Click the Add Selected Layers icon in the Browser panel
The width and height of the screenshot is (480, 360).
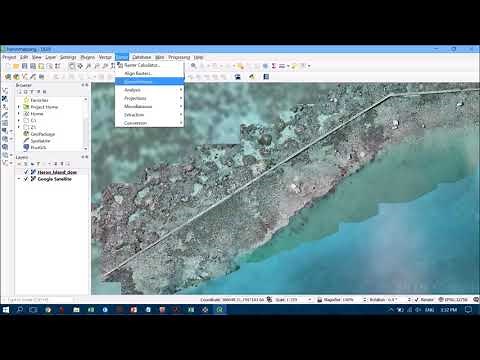19,92
